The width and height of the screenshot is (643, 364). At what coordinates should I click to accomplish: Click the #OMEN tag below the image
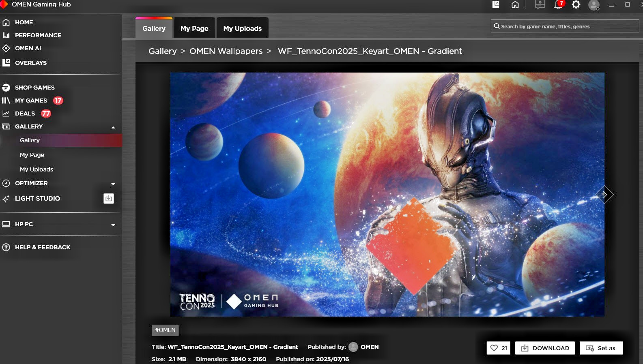[165, 330]
